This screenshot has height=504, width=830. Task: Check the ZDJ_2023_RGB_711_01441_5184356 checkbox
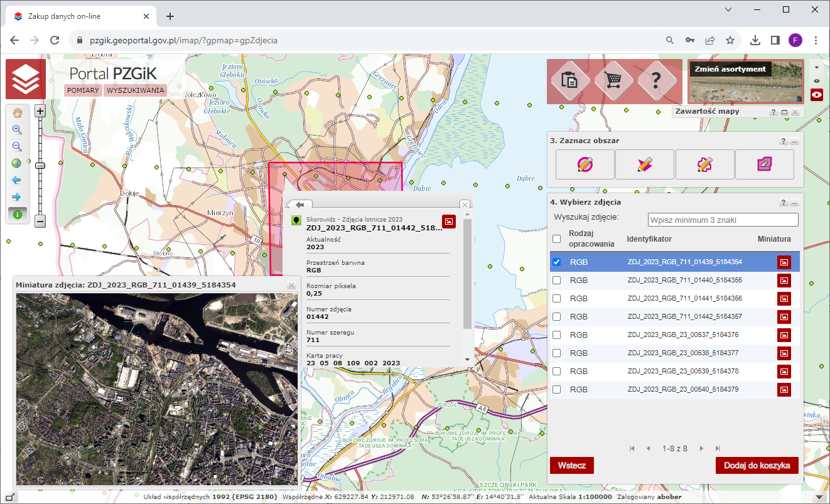(556, 299)
